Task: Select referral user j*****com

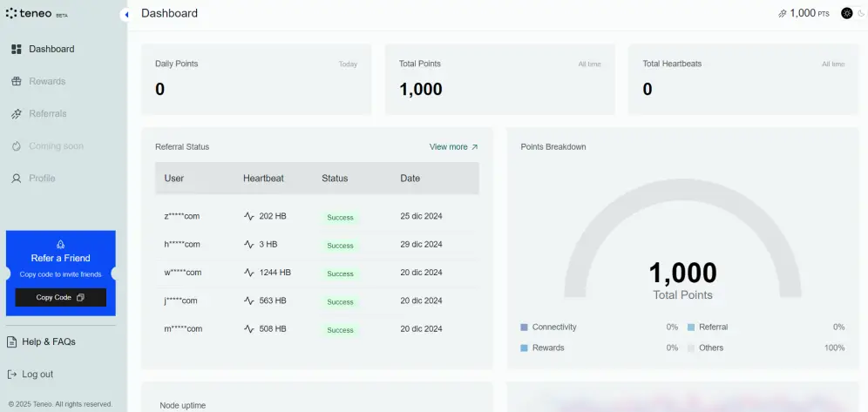Action: click(180, 301)
